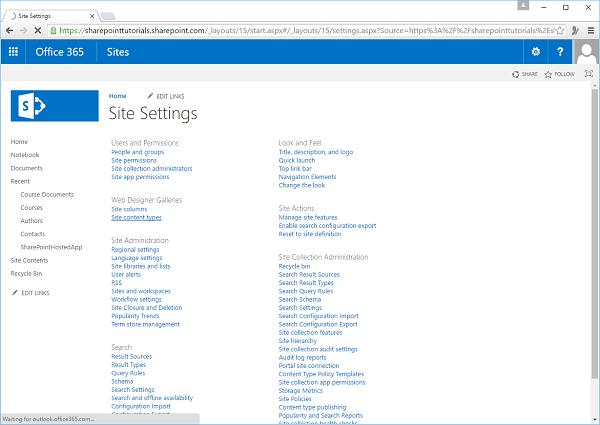Open the People and groups link
The height and width of the screenshot is (425, 600).
(138, 152)
